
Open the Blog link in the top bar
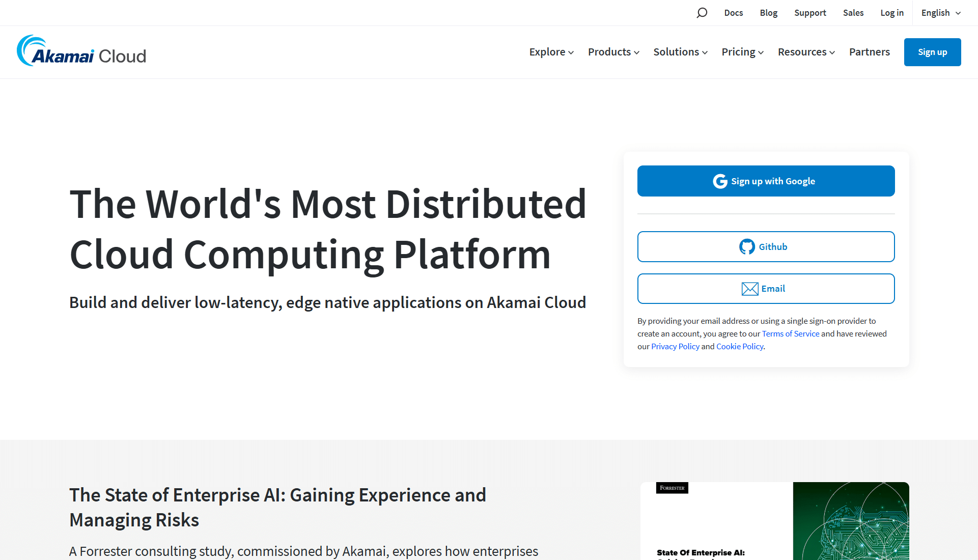coord(768,13)
